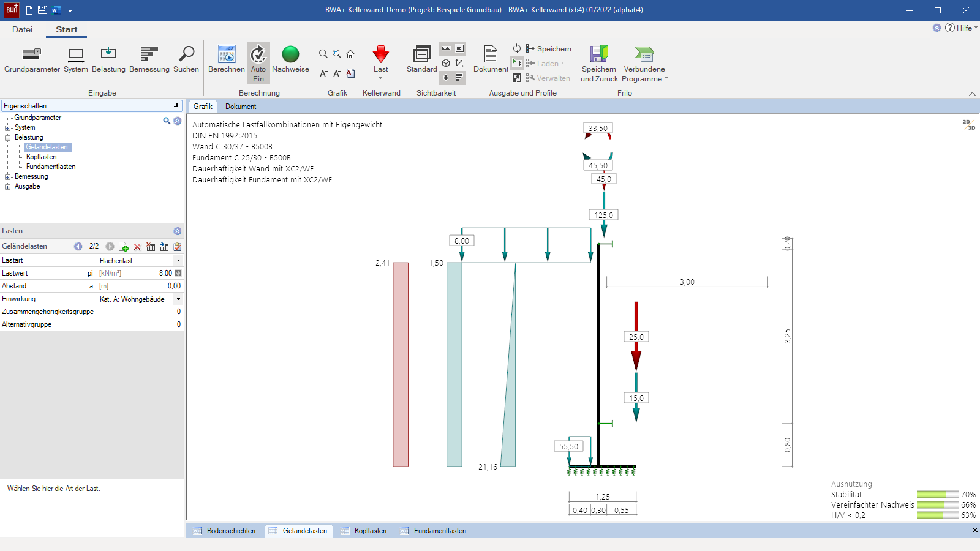The height and width of the screenshot is (551, 980).
Task: Select Kopflasten in the tree
Action: click(x=42, y=157)
